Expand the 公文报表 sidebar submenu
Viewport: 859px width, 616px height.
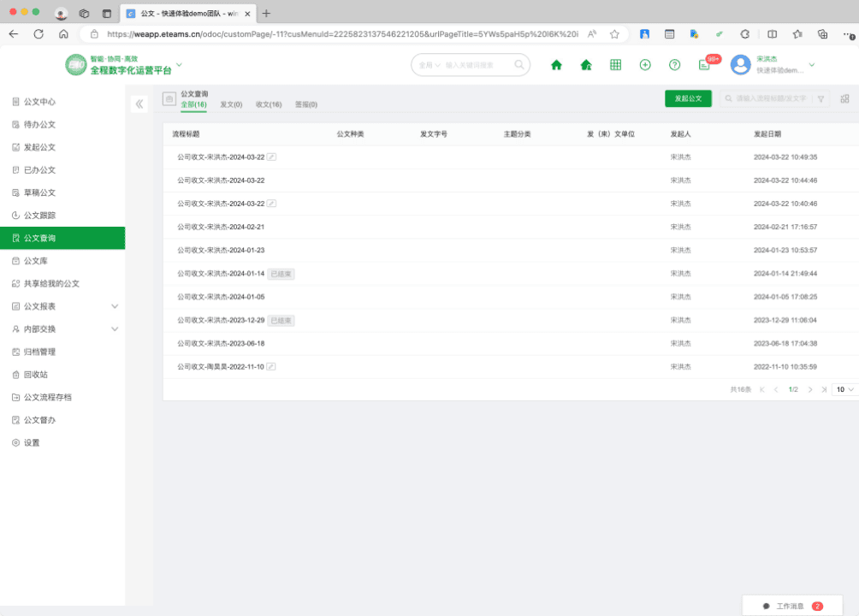pyautogui.click(x=115, y=306)
